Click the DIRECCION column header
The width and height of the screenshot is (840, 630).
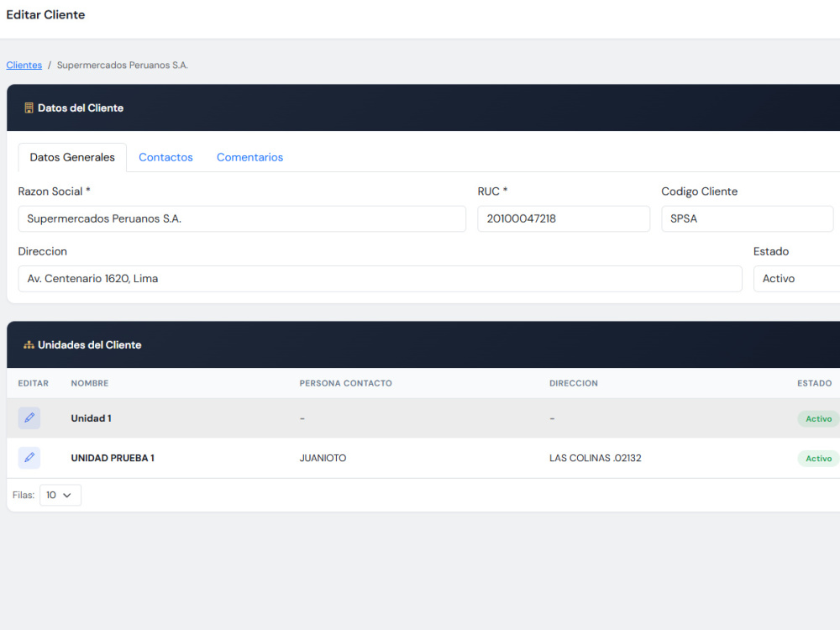573,383
